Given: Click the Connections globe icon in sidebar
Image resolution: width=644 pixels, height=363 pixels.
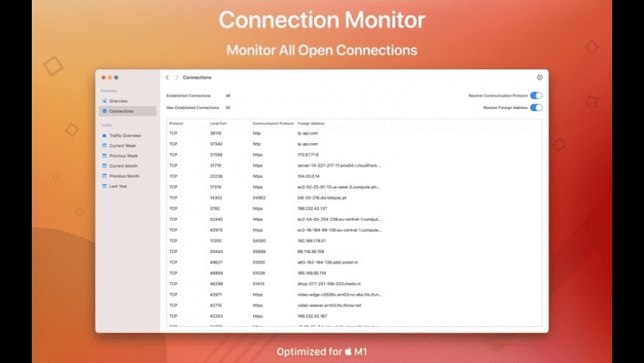Looking at the screenshot, I should click(x=104, y=111).
